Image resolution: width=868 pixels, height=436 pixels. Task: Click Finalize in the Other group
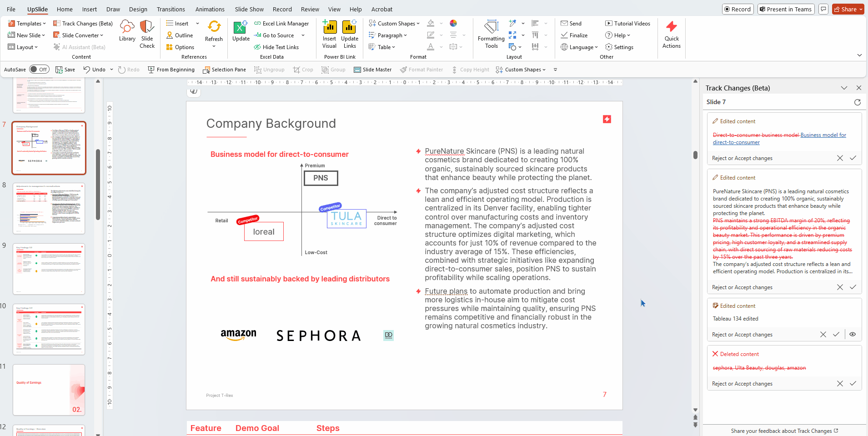click(574, 35)
